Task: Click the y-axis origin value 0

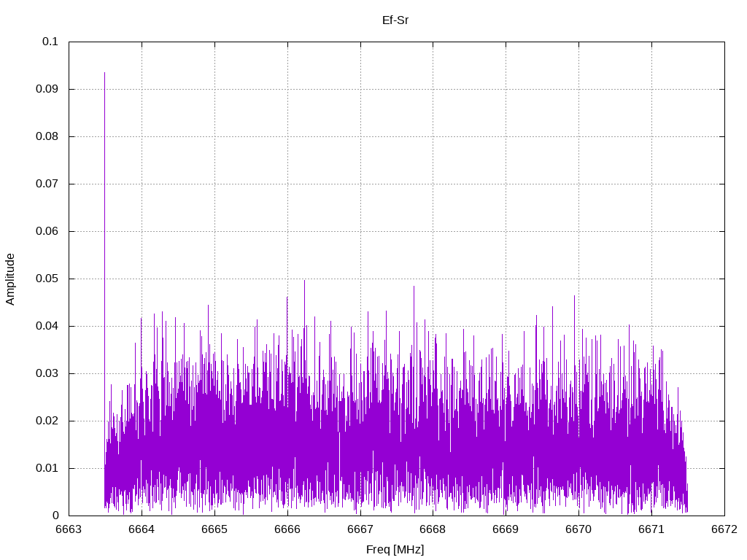Action: click(55, 516)
